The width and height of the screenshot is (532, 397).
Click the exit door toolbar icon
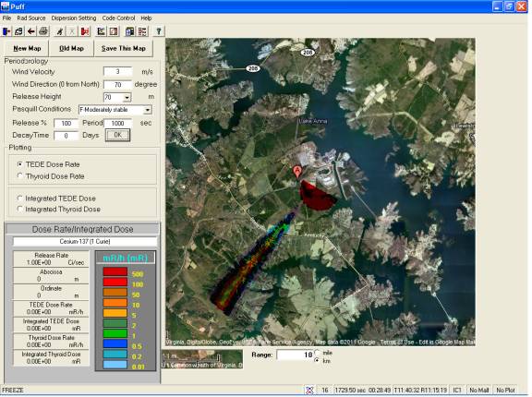tap(6, 31)
